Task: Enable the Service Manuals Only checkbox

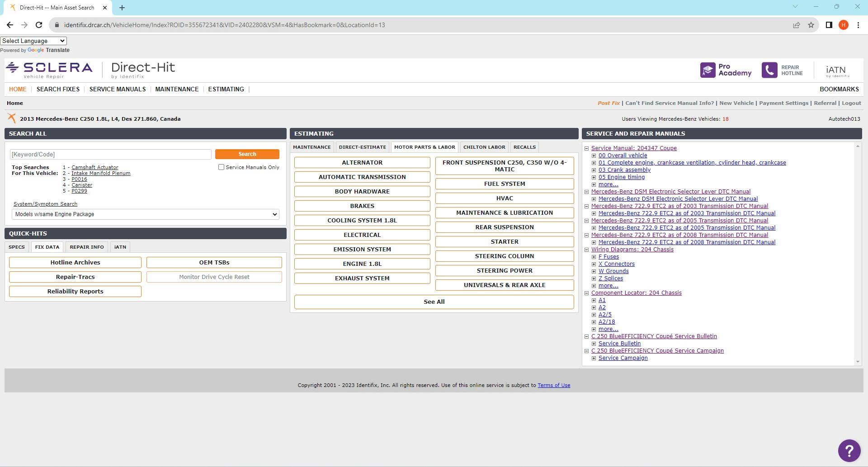Action: (221, 167)
